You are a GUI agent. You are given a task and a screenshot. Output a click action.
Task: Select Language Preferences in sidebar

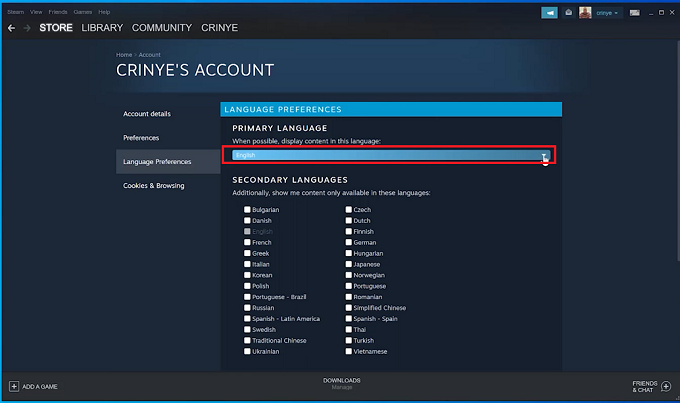pyautogui.click(x=168, y=161)
